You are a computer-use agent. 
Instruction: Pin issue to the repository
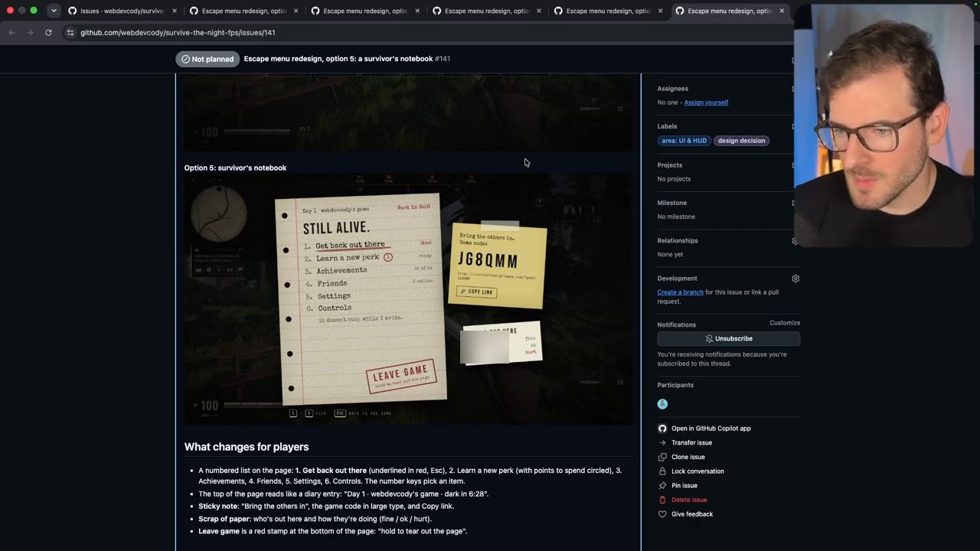[x=684, y=485]
